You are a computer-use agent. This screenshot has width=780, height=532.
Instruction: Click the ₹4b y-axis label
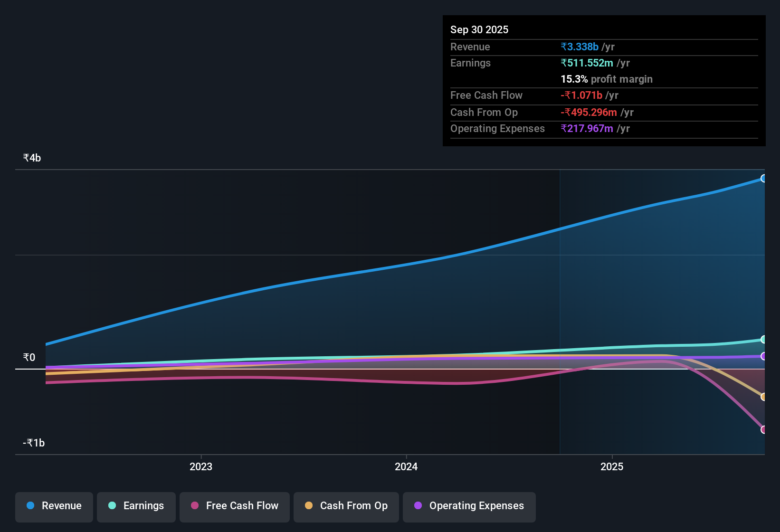[x=32, y=158]
